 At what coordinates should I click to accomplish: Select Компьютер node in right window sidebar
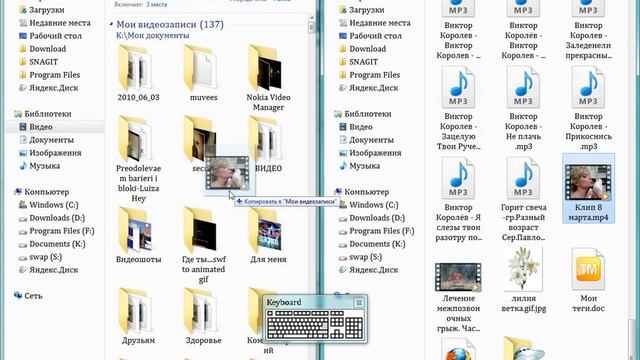[x=361, y=192]
